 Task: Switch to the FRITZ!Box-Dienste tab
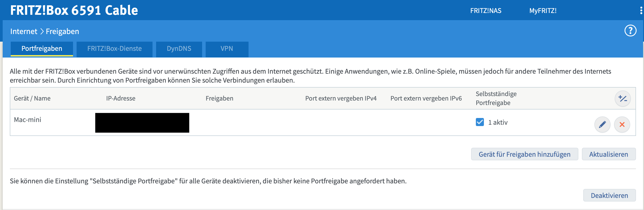pyautogui.click(x=114, y=49)
